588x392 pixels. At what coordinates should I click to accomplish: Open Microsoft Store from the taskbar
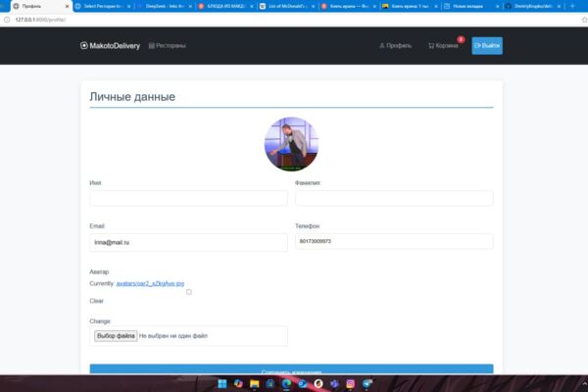270,383
